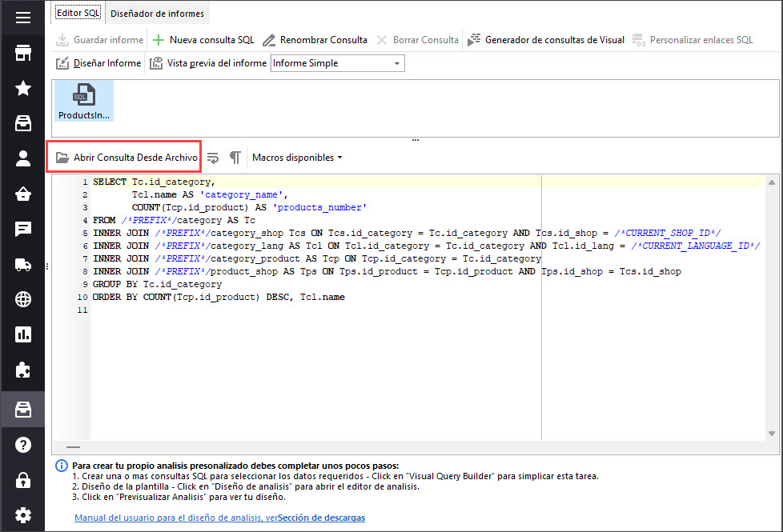Screen dimensions: 783x532
Task: Click scrollbar down arrow in SQL editor
Action: pos(772,434)
